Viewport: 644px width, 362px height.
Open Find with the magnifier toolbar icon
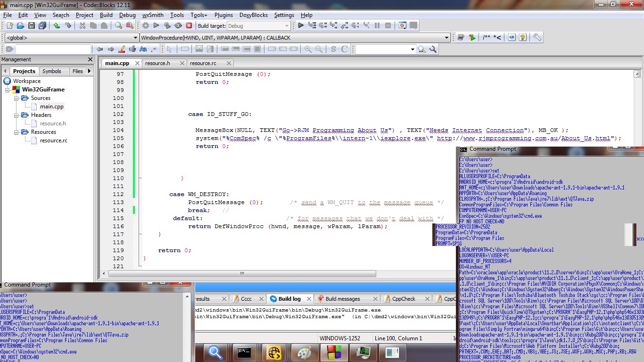click(x=119, y=25)
